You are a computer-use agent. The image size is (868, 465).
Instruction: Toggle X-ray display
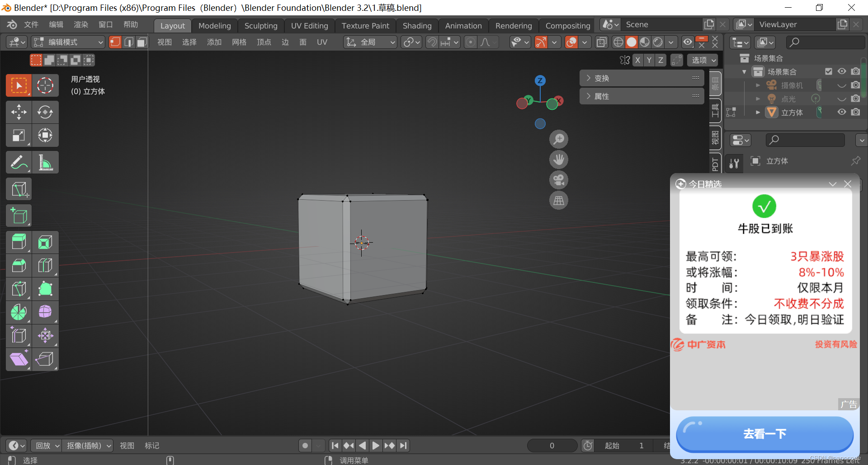click(x=601, y=42)
